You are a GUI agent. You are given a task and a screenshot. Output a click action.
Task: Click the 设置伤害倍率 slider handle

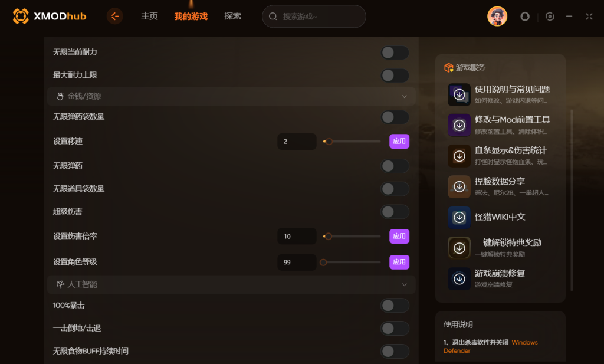[x=328, y=237]
